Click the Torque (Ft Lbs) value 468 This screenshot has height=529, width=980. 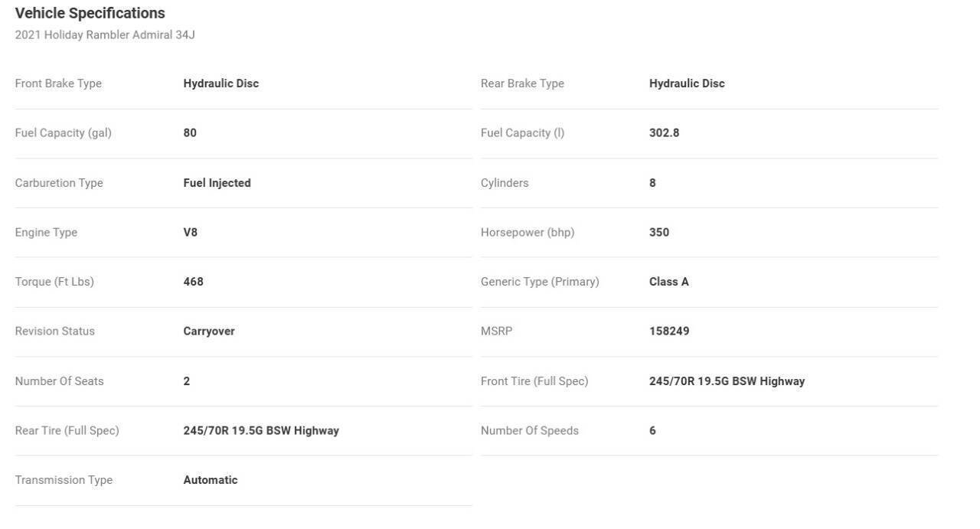pyautogui.click(x=193, y=282)
